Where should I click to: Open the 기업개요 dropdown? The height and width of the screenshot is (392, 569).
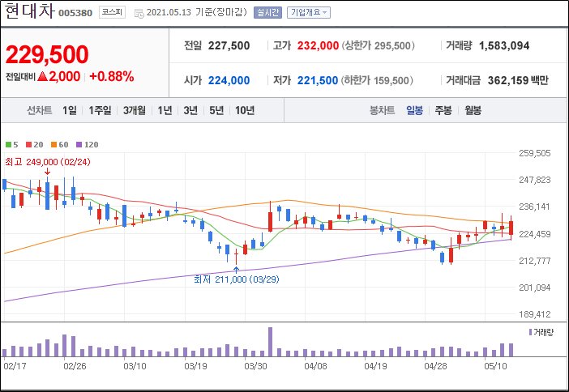click(x=309, y=12)
